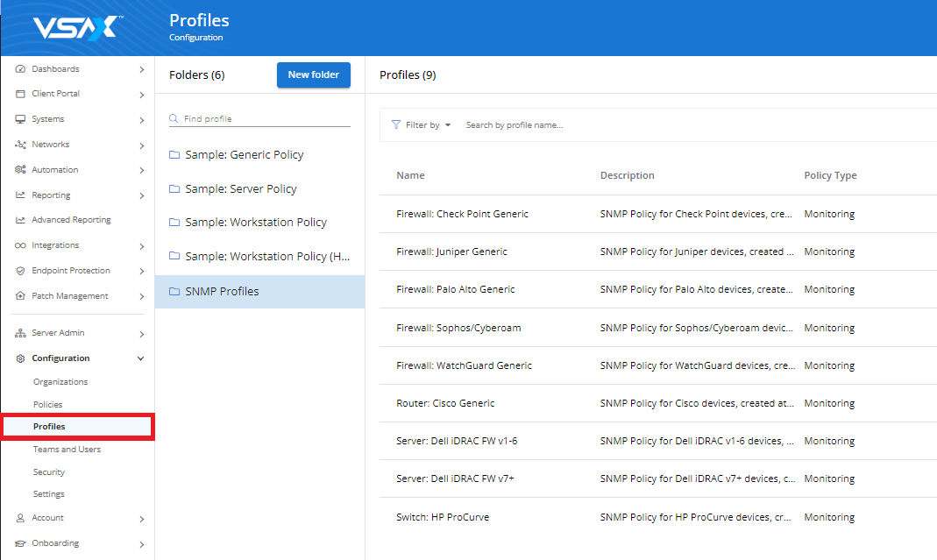Open Firewall: Check Point Generic profile
This screenshot has width=937, height=560.
(462, 214)
